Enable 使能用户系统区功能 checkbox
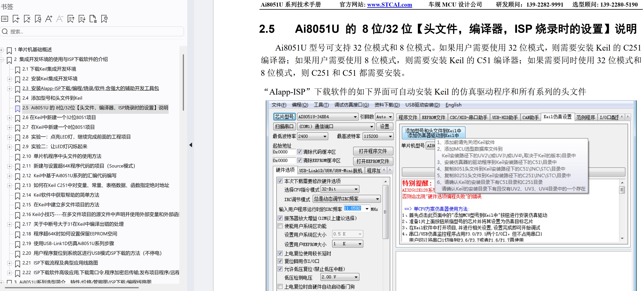Viewport: 644px width, 291px height. (280, 226)
